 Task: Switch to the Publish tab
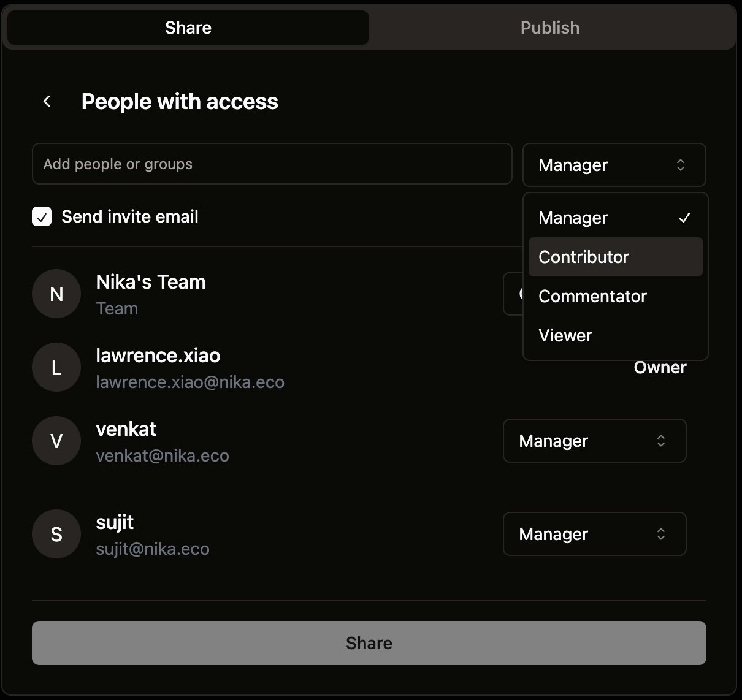click(549, 28)
